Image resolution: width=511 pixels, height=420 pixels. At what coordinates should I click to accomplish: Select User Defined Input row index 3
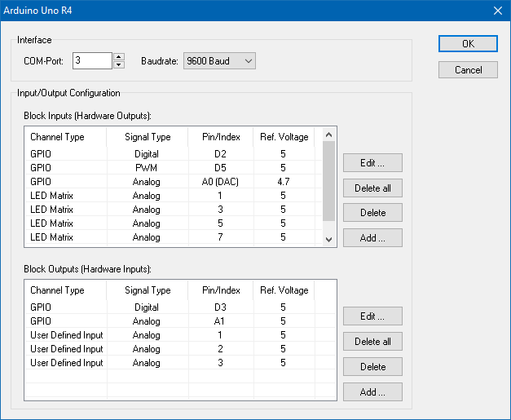(180, 363)
